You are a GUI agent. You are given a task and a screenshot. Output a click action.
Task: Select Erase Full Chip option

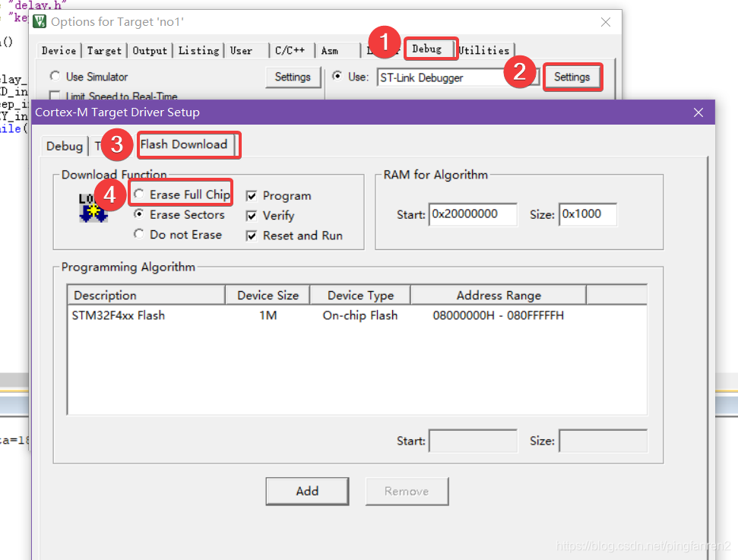click(139, 194)
